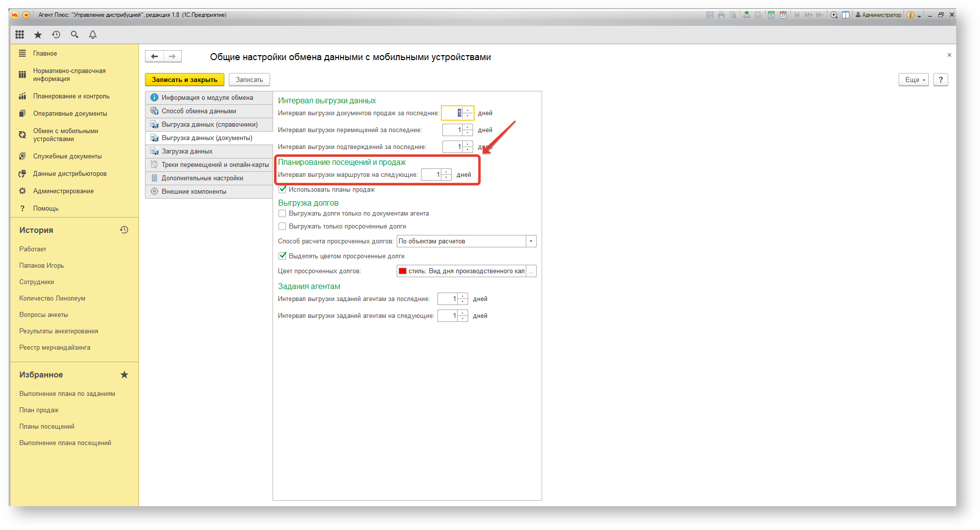
Task: Click the print preview icon in title bar
Action: (733, 15)
